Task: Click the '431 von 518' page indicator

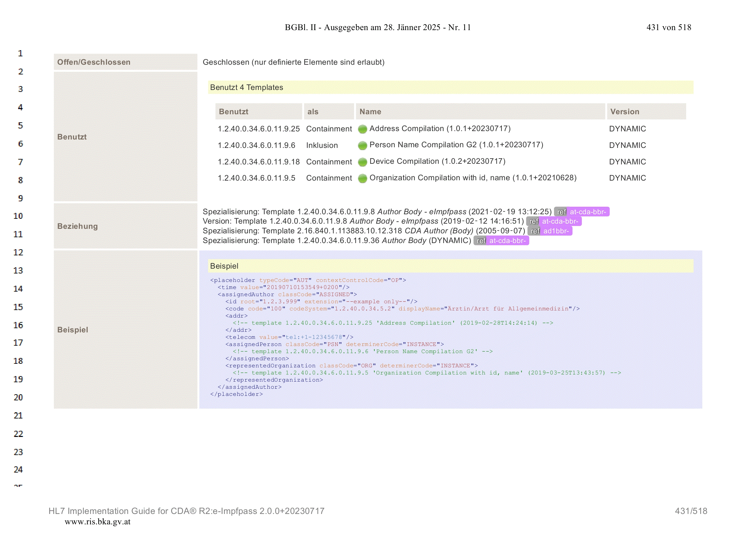Action: (669, 28)
